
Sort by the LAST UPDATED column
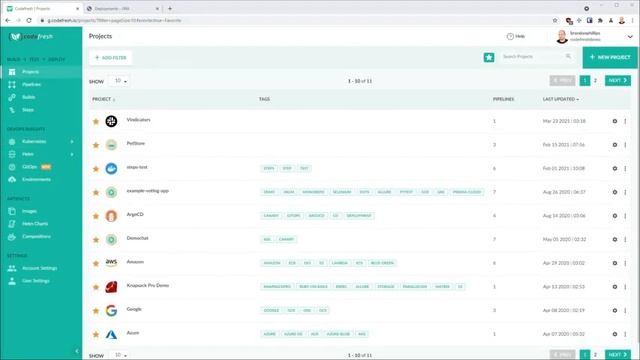560,99
